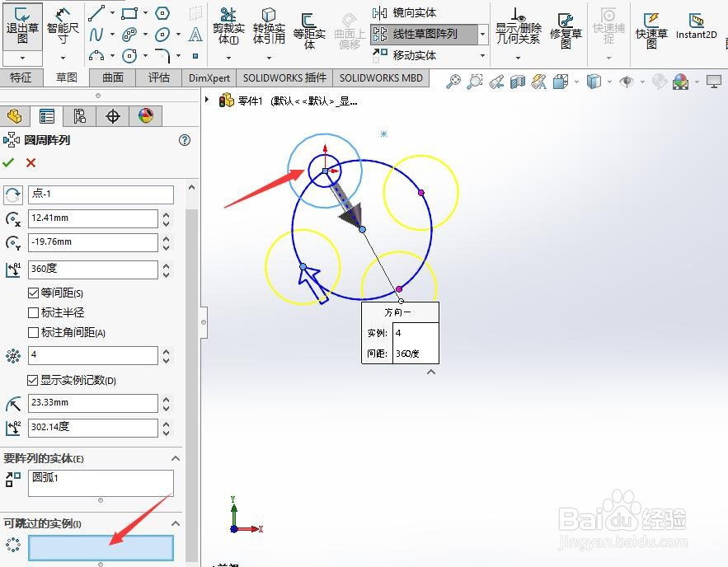The height and width of the screenshot is (567, 728).
Task: Open Linear Sketch Pattern dropdown arrow
Action: pyautogui.click(x=483, y=35)
